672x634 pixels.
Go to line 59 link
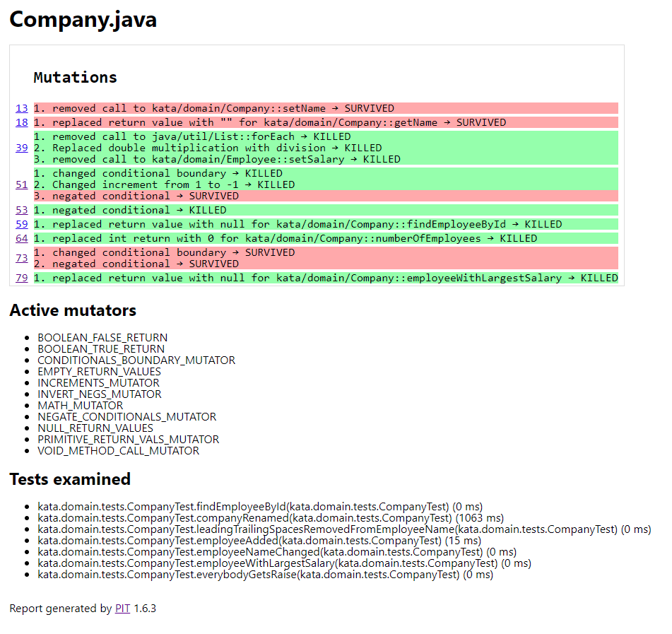21,224
